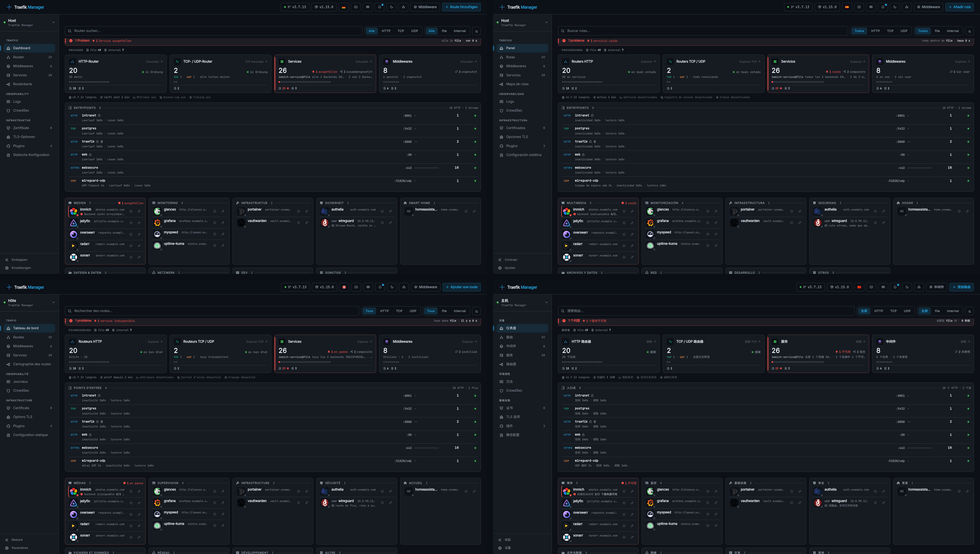Click the Ajouter une route button

point(461,287)
